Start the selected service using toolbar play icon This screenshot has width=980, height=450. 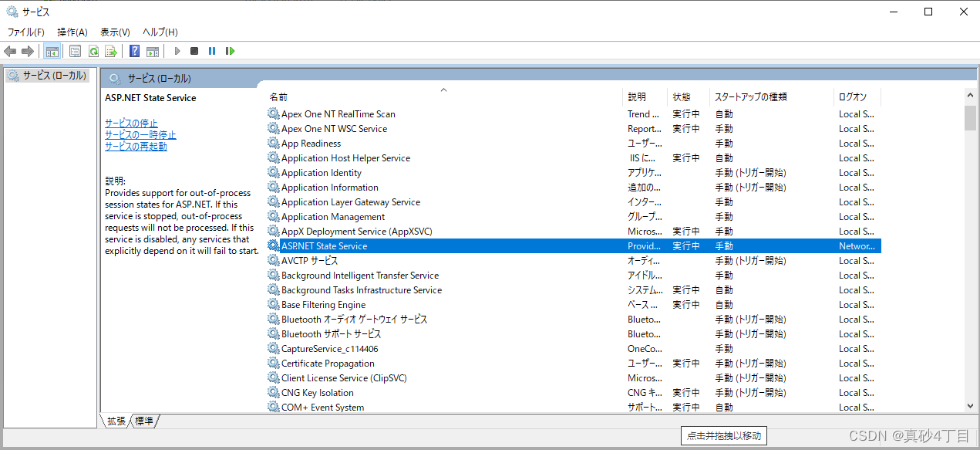tap(177, 51)
